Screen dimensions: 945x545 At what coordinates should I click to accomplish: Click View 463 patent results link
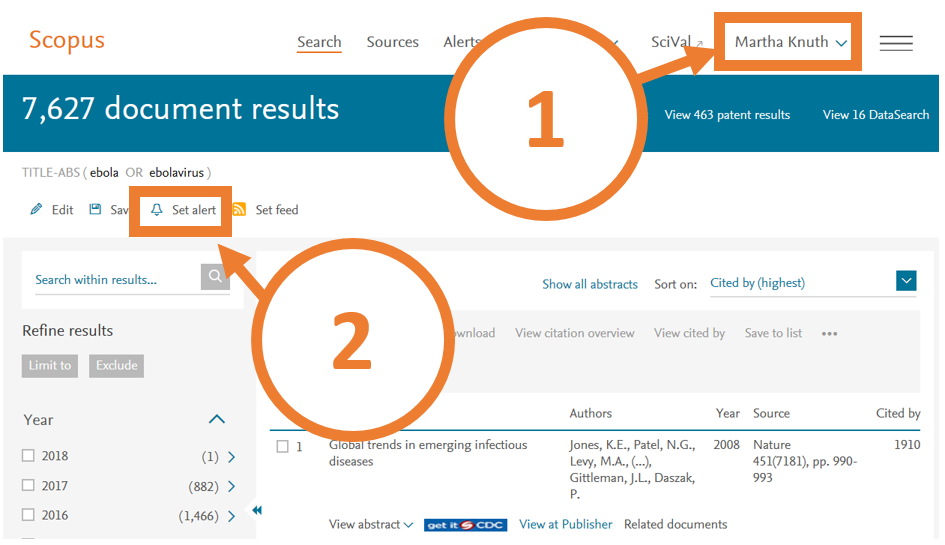(727, 115)
